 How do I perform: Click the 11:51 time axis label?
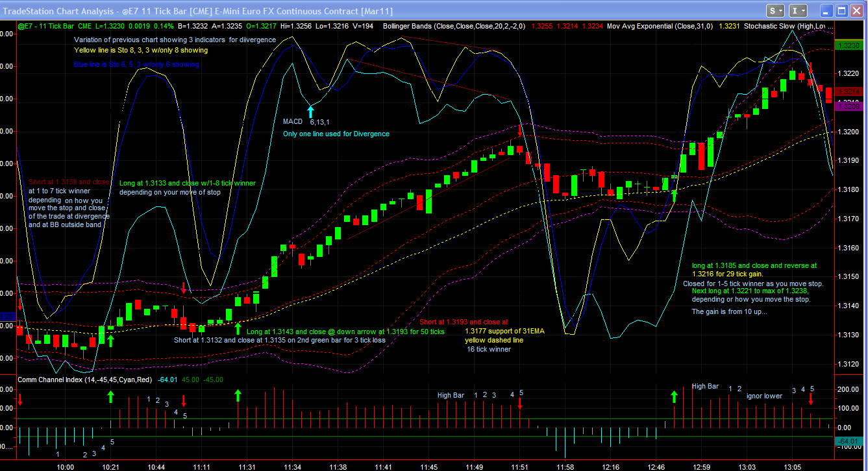[520, 466]
